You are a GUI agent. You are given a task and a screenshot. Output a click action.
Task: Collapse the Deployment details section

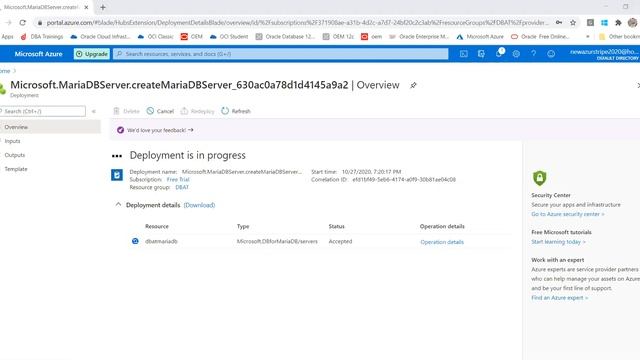click(118, 204)
